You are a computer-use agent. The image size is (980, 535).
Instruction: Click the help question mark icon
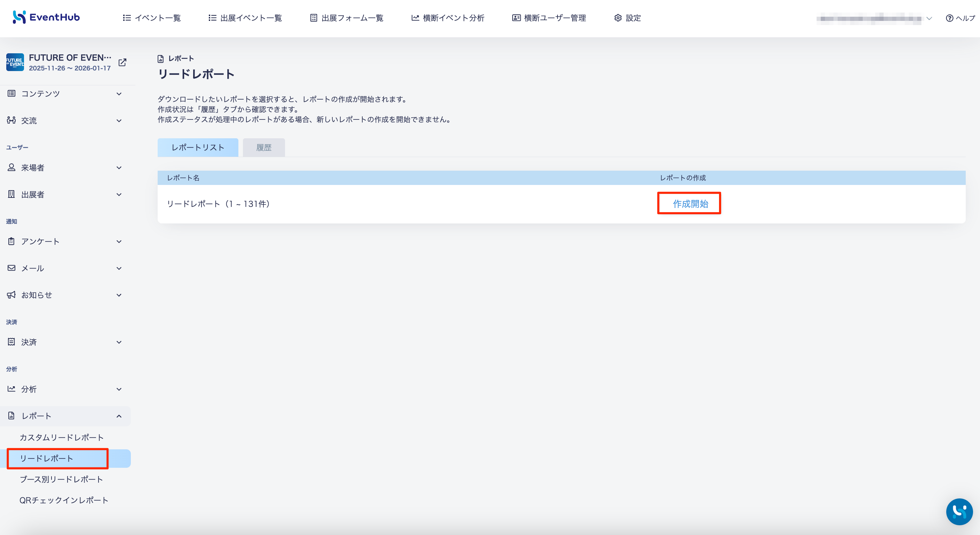point(950,18)
